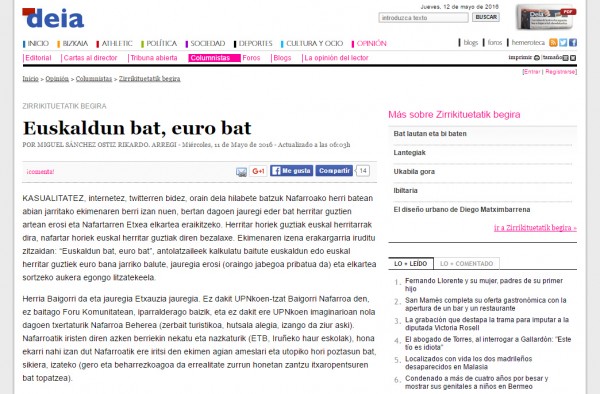Open the blogs link in top bar

471,42
